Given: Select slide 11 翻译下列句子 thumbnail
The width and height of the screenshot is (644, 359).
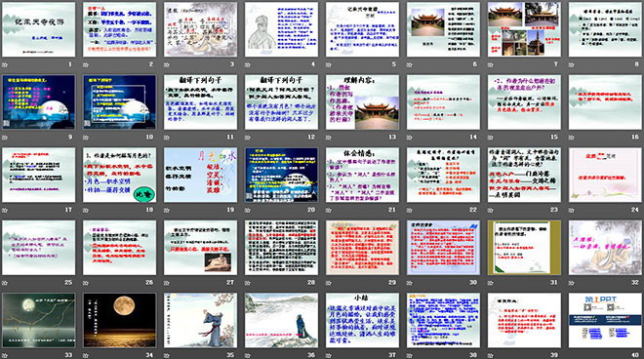Looking at the screenshot, I should point(200,102).
